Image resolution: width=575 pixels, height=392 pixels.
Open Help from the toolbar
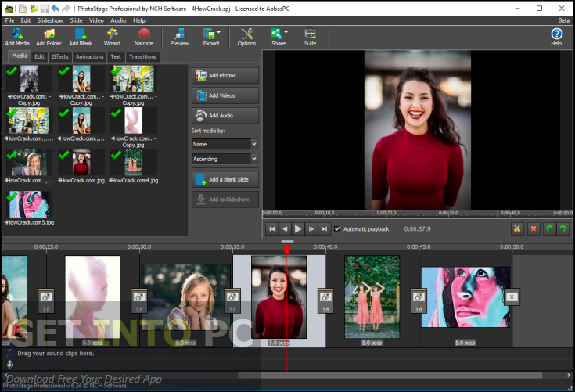pyautogui.click(x=556, y=37)
